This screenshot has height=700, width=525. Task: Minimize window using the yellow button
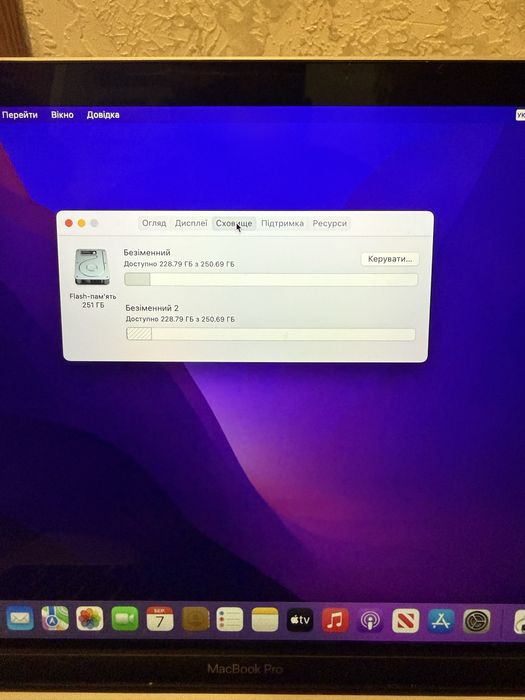[82, 223]
